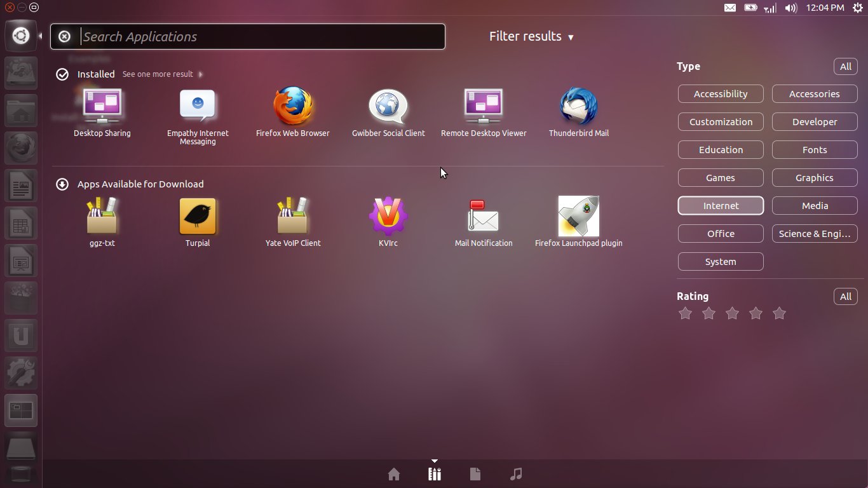Open the network signal indicator

pyautogui.click(x=770, y=8)
